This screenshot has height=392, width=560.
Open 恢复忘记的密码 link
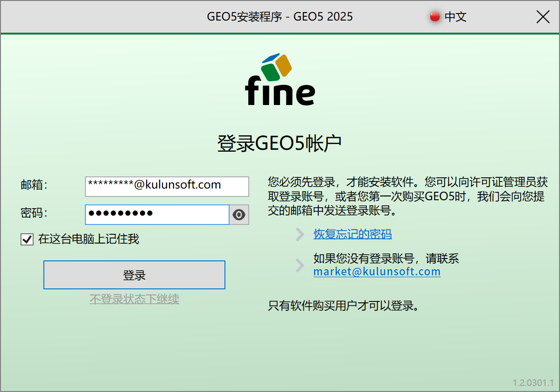(353, 234)
